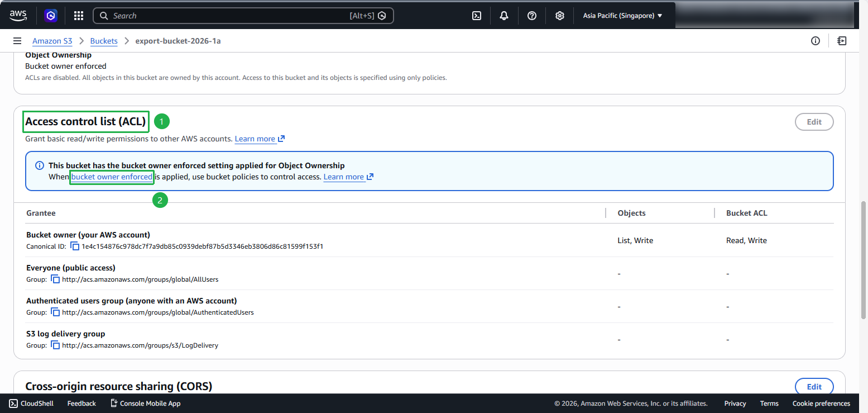868x413 pixels.
Task: Copy the AuthenticatedUsers group URI
Action: coord(55,312)
